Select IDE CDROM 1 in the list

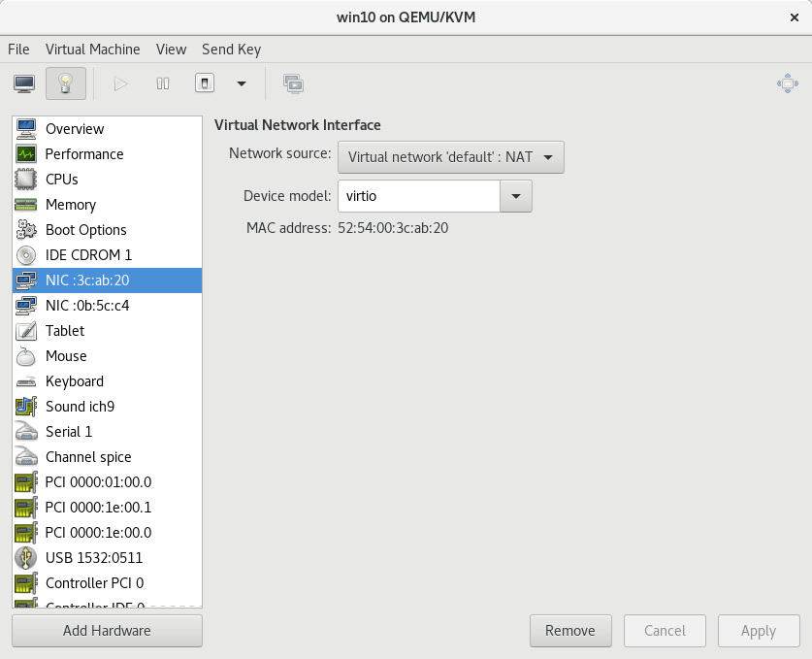coord(107,255)
